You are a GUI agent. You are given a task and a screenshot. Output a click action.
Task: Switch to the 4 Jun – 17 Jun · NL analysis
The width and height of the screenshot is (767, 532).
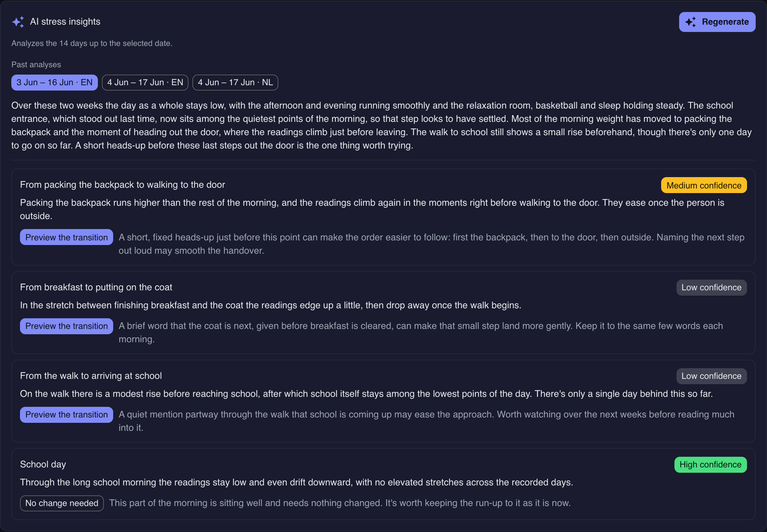point(235,82)
